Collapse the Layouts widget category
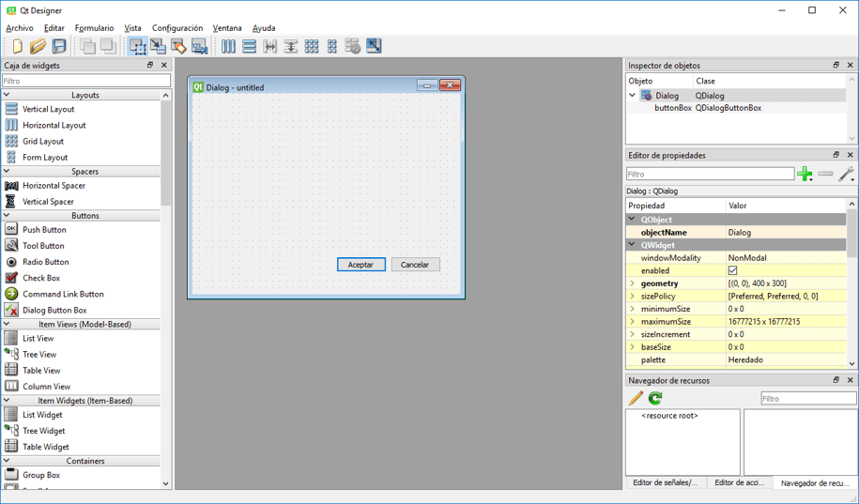The width and height of the screenshot is (859, 504). point(7,95)
